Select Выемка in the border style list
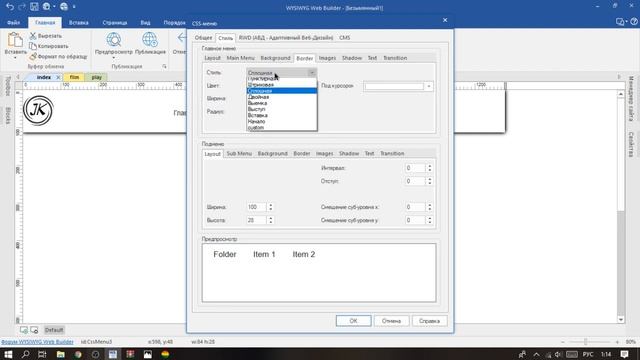Image resolution: width=640 pixels, height=360 pixels. [282, 103]
